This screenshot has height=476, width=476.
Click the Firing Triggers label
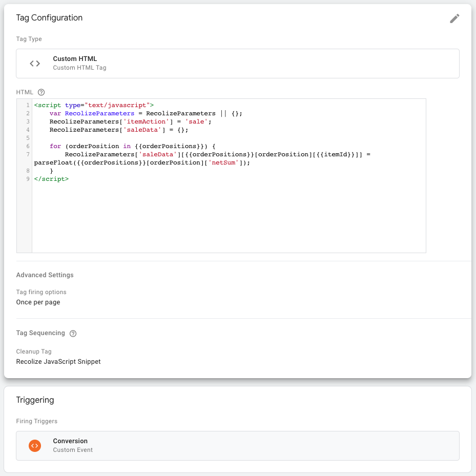[x=37, y=421]
